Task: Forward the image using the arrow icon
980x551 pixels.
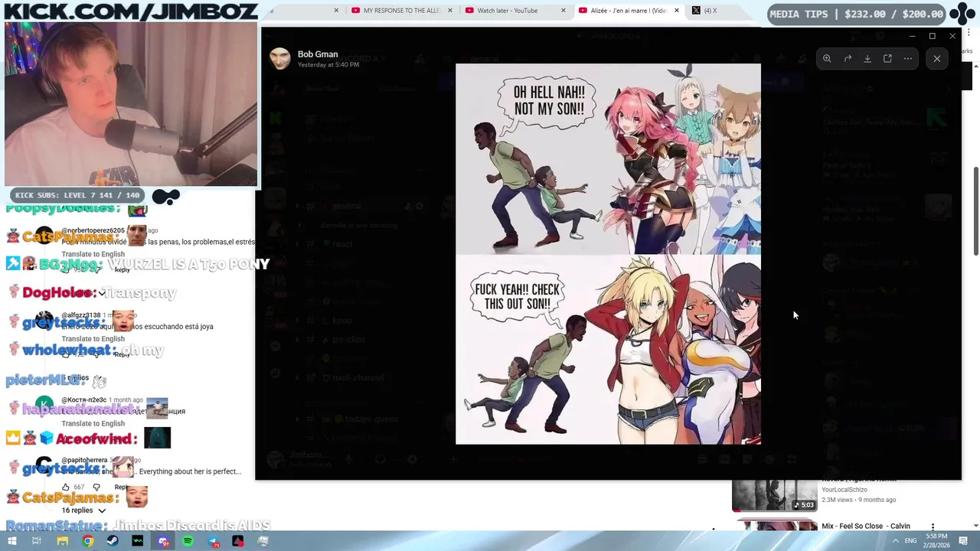Action: click(x=848, y=58)
